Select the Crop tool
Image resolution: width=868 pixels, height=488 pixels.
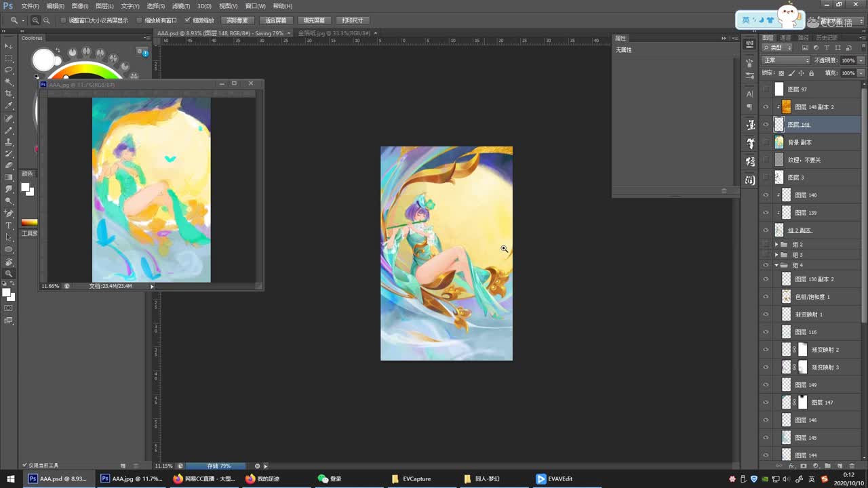coord(9,94)
